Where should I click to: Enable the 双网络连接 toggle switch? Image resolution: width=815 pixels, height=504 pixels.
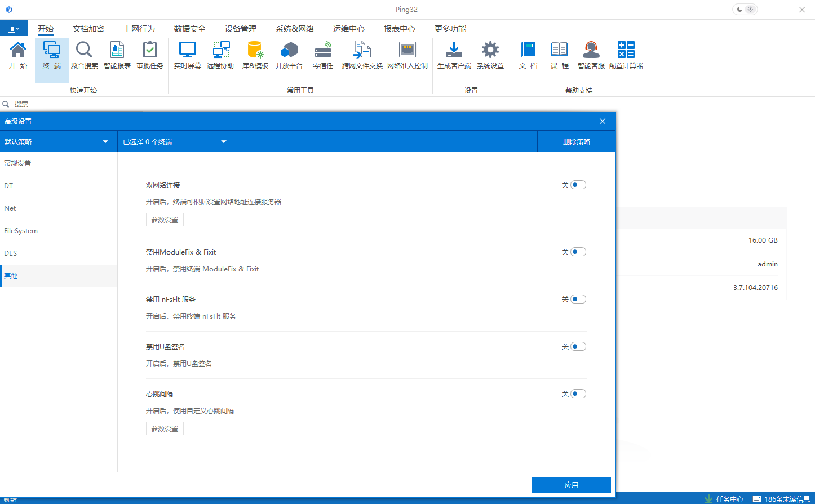(x=578, y=185)
